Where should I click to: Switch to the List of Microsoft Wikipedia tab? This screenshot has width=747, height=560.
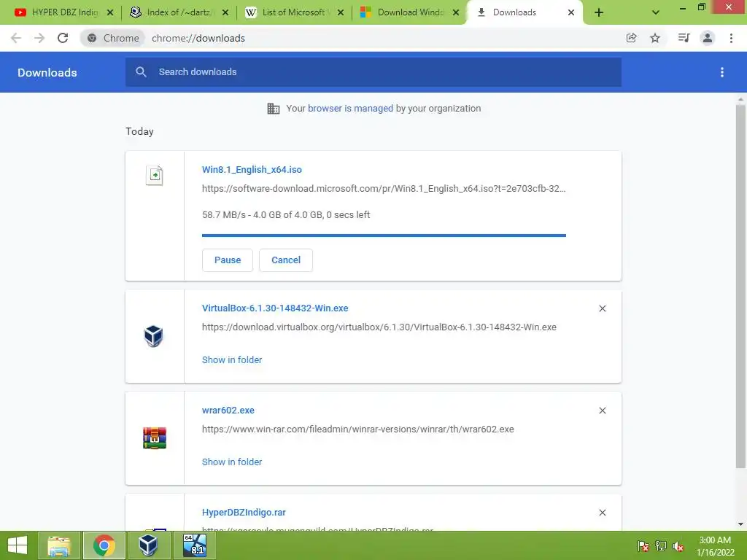tap(294, 12)
